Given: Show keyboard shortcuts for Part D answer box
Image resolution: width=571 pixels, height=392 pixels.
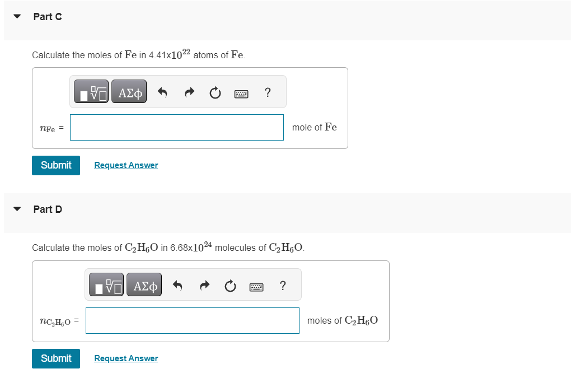Looking at the screenshot, I should tap(256, 286).
